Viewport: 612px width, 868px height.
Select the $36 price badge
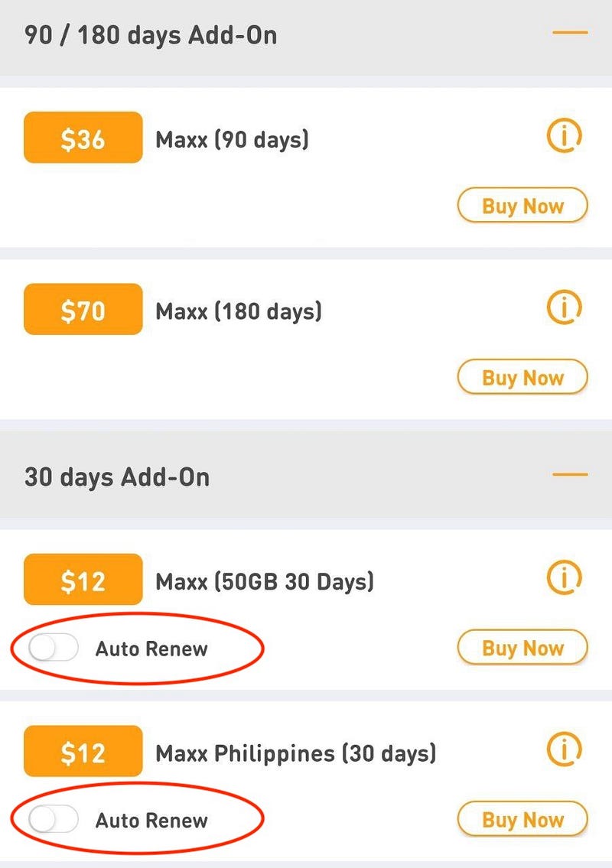point(83,138)
